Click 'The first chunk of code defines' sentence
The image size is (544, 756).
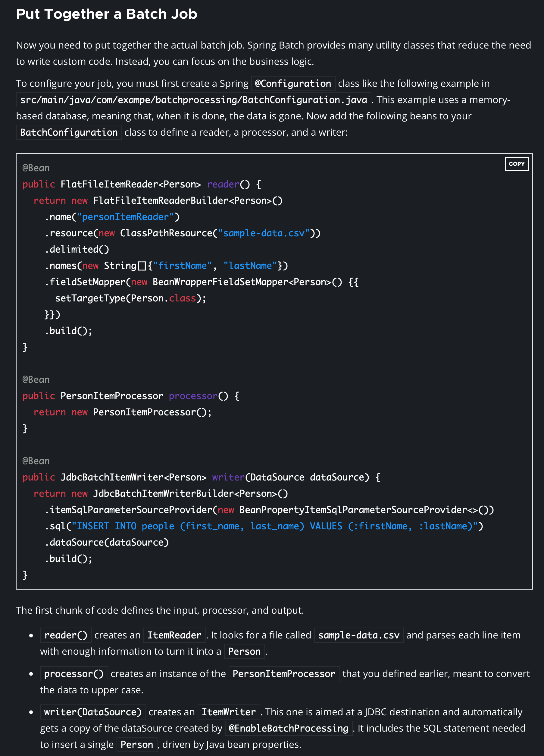[160, 610]
